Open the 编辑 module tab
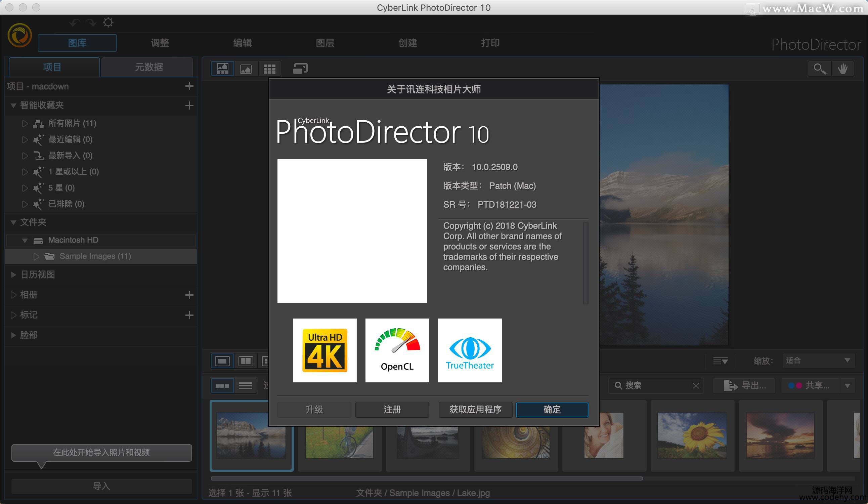 [243, 43]
